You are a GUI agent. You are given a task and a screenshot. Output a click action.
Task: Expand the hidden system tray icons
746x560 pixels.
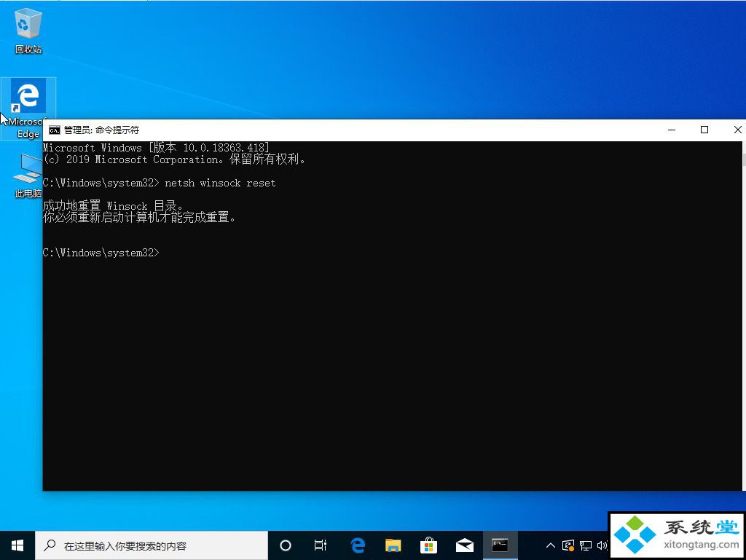(551, 545)
